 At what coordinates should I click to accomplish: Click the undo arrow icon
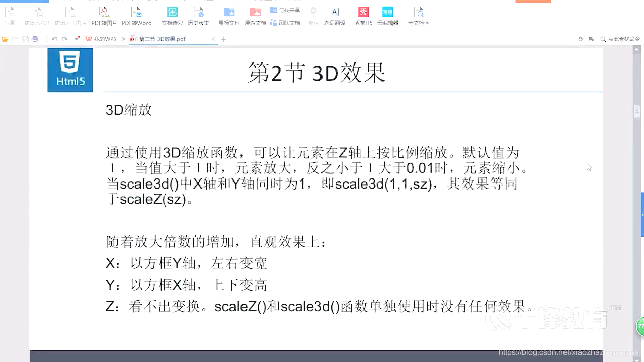[54, 39]
